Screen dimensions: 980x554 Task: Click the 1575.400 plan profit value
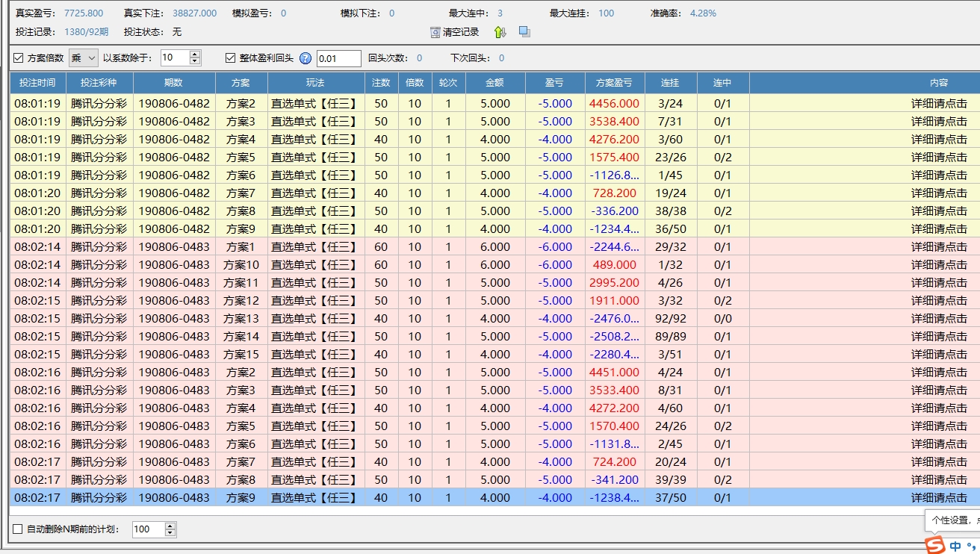click(x=615, y=158)
